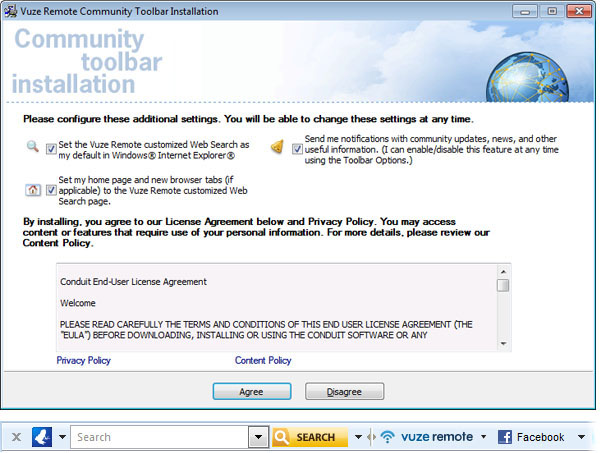The image size is (600, 453).
Task: Minimize the installer window
Action: 525,11
